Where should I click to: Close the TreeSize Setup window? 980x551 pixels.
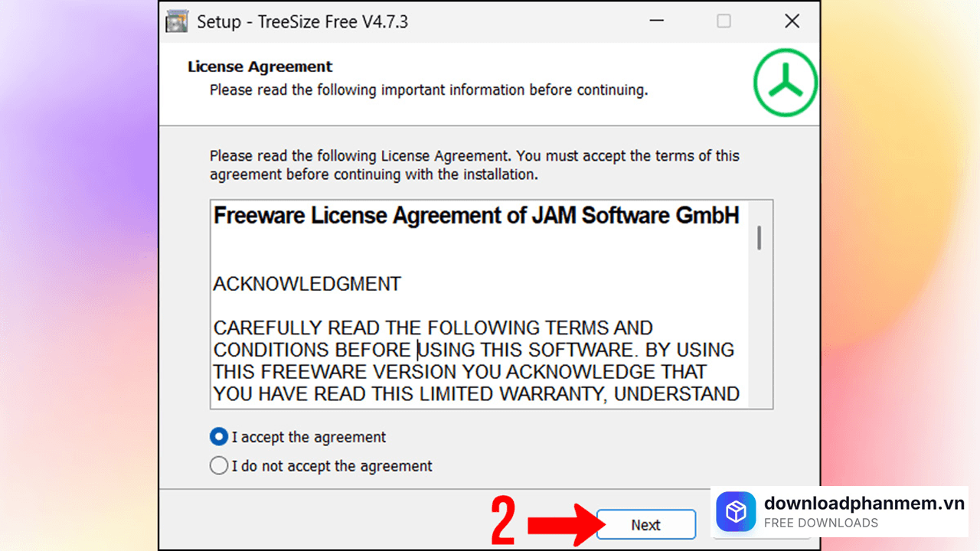(x=792, y=21)
